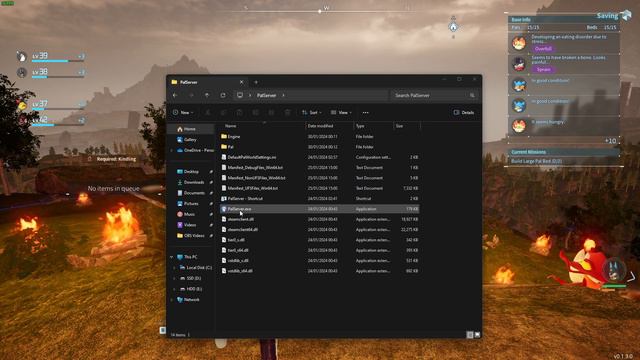Click the PalServer - Shortcut file icon
Image resolution: width=640 pixels, height=360 pixels.
(224, 198)
